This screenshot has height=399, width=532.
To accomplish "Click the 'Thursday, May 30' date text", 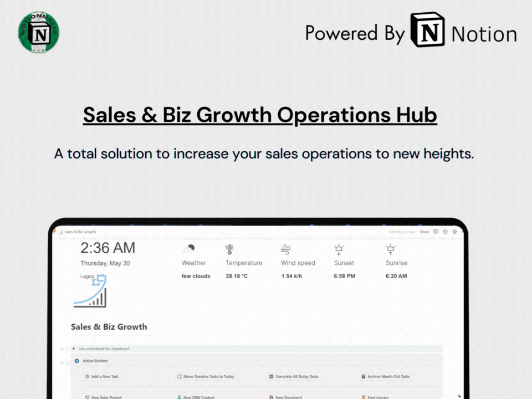I will pyautogui.click(x=105, y=263).
